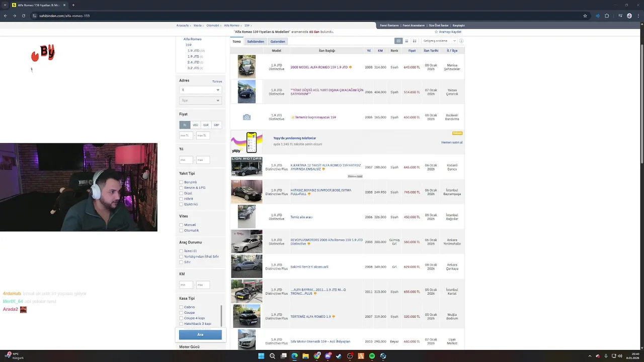Click the info icon beside sorting dropdown
Image resolution: width=644 pixels, height=362 pixels.
(461, 41)
